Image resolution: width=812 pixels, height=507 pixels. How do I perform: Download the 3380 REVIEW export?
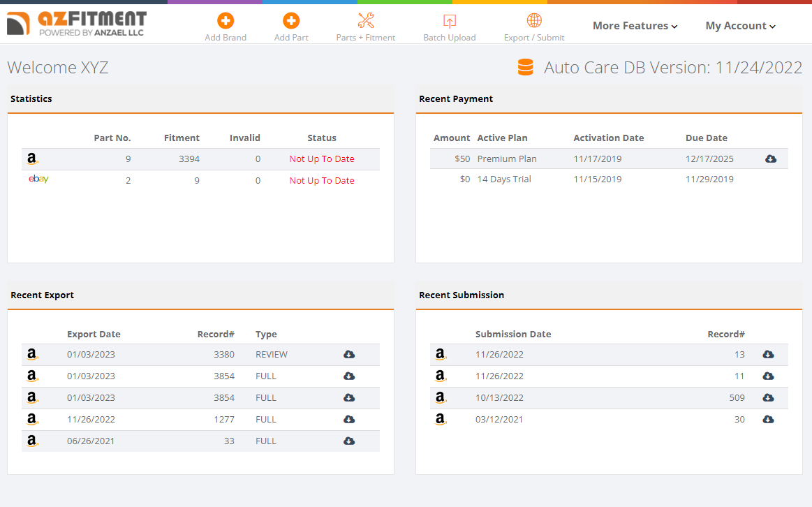(x=349, y=354)
